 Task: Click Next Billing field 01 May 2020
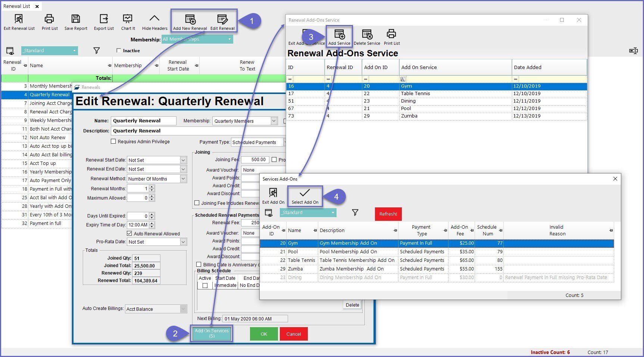(x=255, y=319)
